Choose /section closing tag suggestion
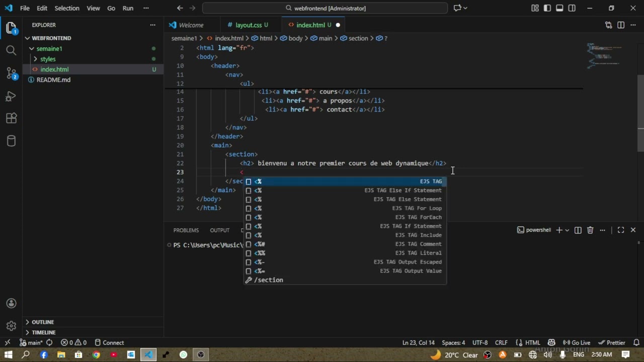Image resolution: width=644 pixels, height=362 pixels. click(345, 280)
